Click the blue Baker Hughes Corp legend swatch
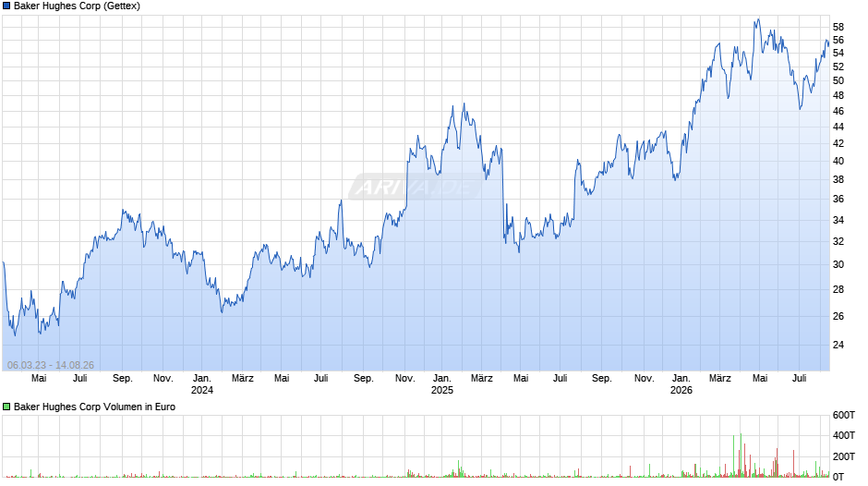The height and width of the screenshot is (486, 868). [x=6, y=6]
